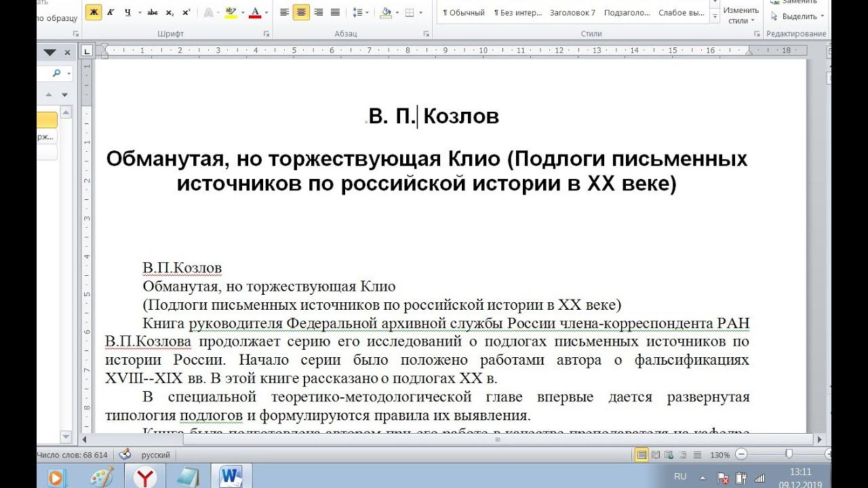Apply paragraph borders button

(x=409, y=12)
